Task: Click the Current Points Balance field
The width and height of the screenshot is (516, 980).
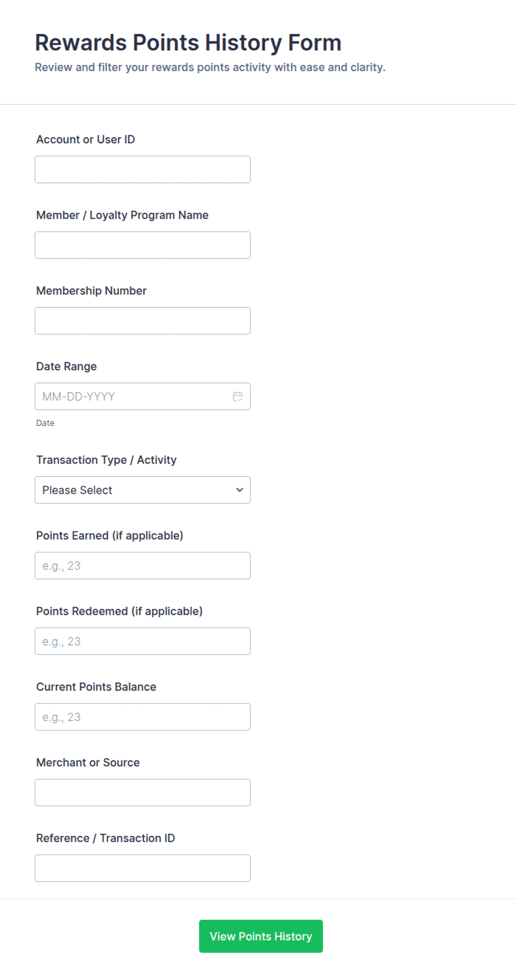Action: [x=143, y=717]
